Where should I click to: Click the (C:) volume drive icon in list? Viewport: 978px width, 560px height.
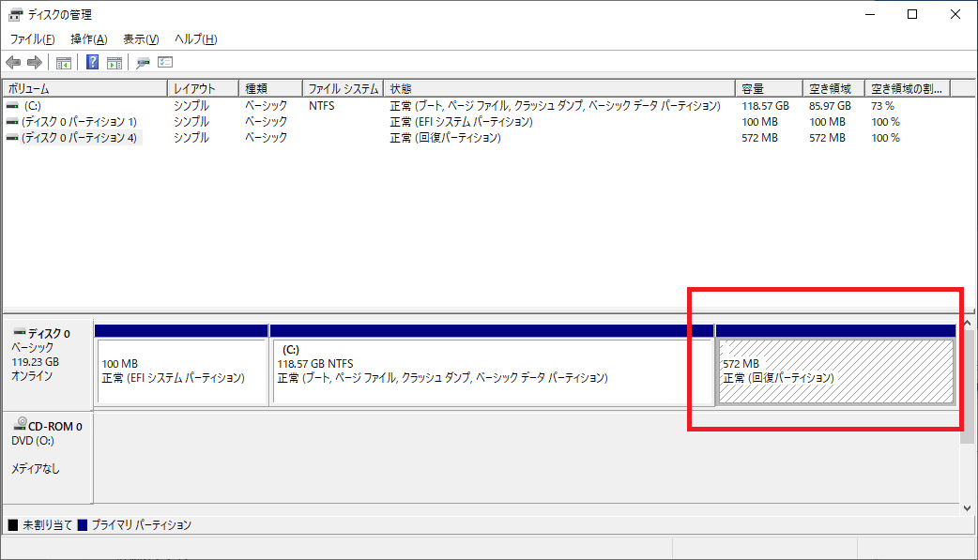click(x=12, y=106)
